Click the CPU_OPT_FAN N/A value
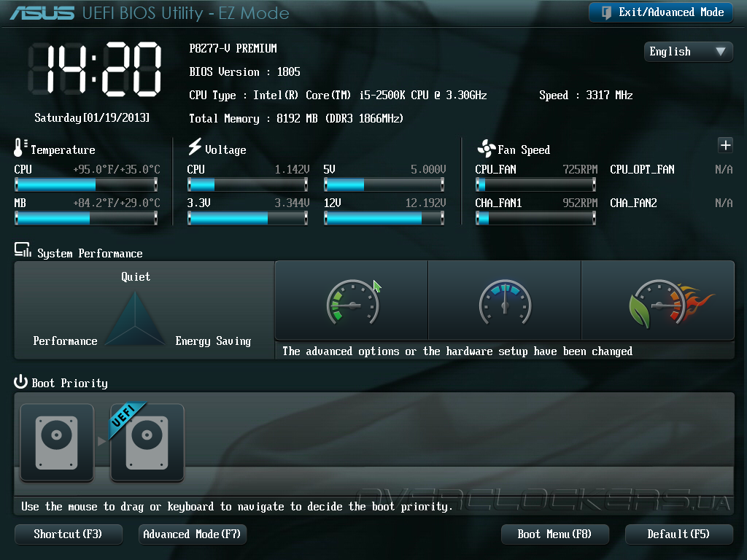Image resolution: width=747 pixels, height=560 pixels. click(724, 169)
